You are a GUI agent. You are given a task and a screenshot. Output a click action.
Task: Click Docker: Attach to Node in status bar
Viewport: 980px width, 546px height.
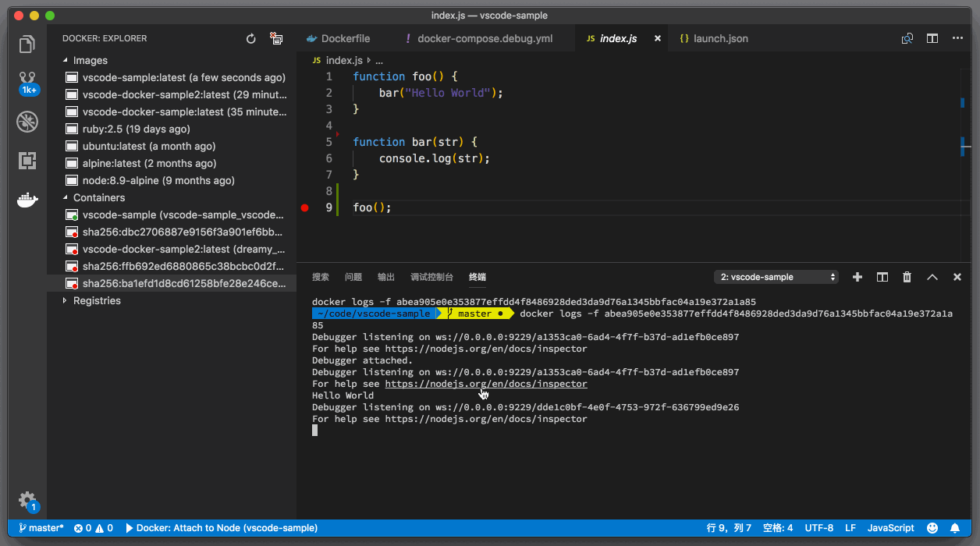[x=221, y=528]
